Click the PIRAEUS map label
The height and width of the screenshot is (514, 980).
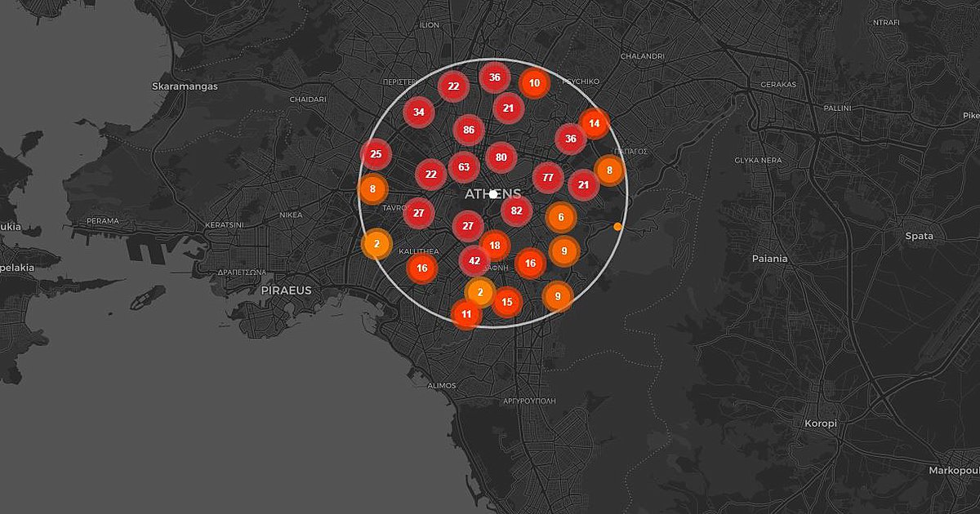(x=286, y=290)
